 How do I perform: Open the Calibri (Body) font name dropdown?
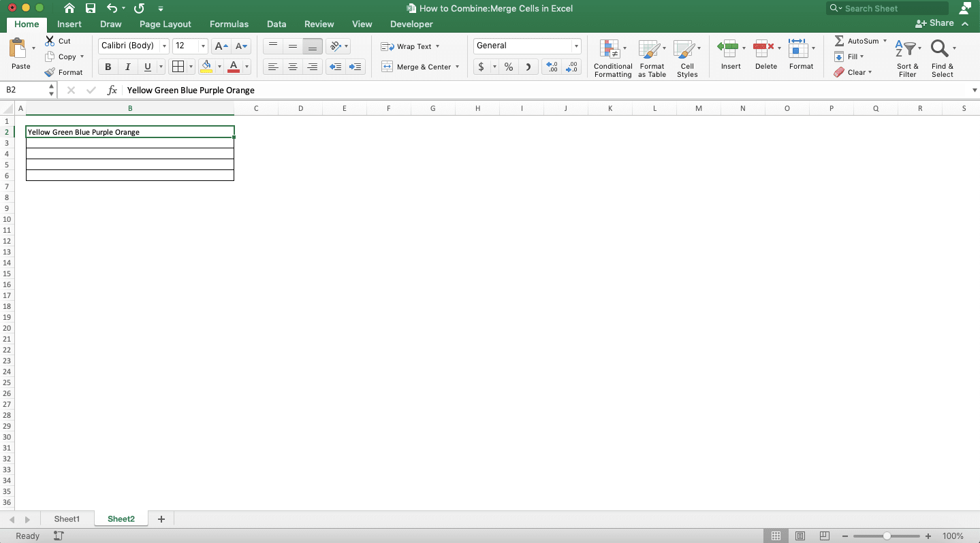tap(164, 46)
